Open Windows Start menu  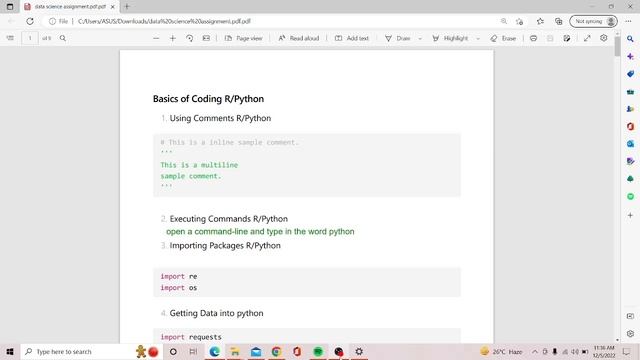[x=10, y=351]
